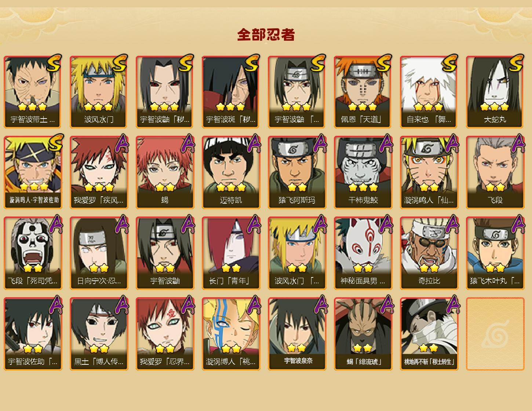Click the 桃地再不斩「秽土转生」 card

(x=429, y=334)
